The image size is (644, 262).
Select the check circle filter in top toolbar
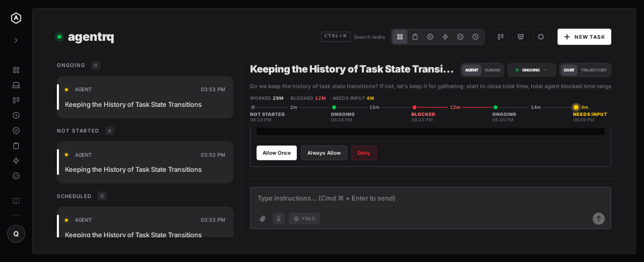tap(460, 37)
